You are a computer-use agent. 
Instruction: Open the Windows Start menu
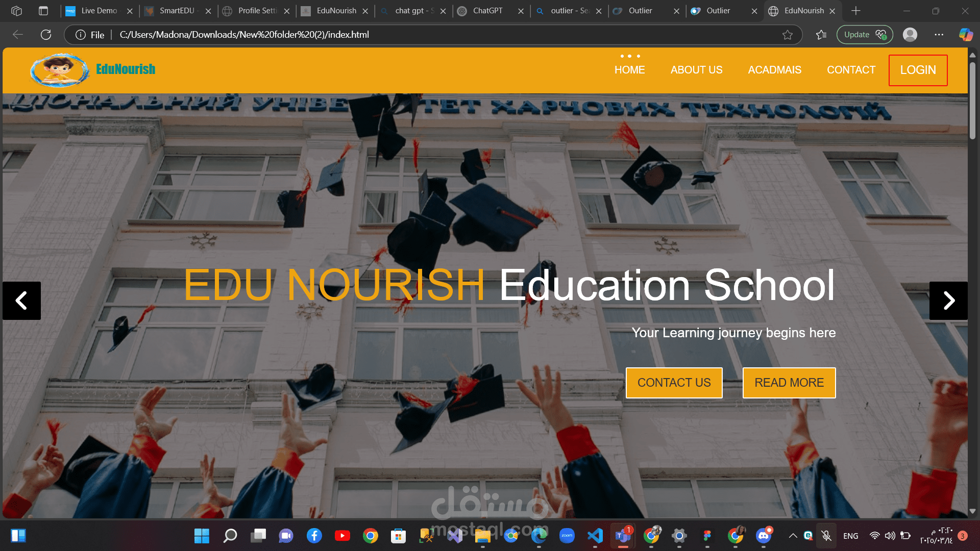coord(202,536)
